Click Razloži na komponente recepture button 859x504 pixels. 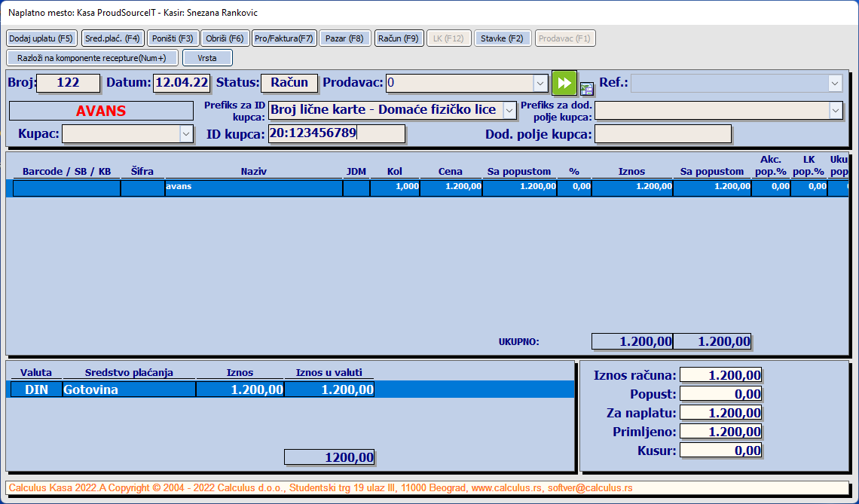(92, 57)
